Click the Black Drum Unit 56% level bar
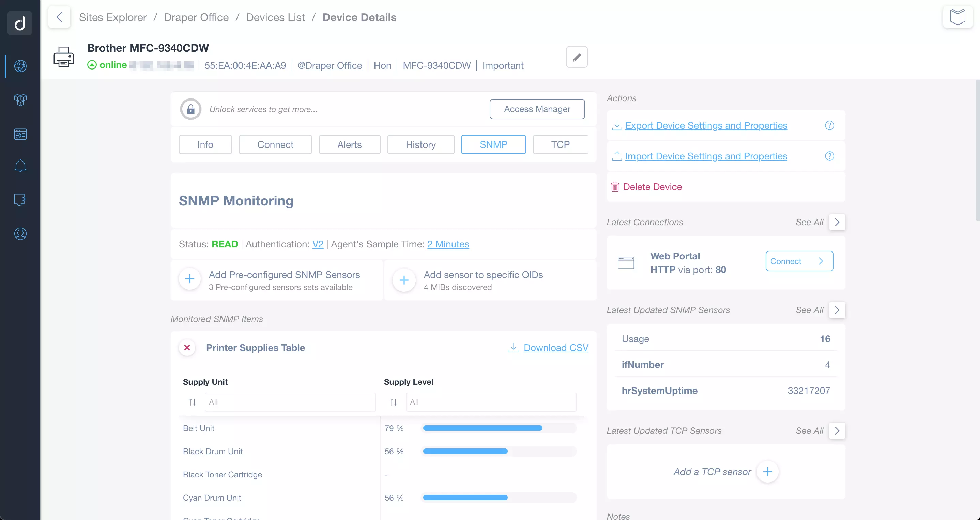The height and width of the screenshot is (520, 980). (x=500, y=452)
